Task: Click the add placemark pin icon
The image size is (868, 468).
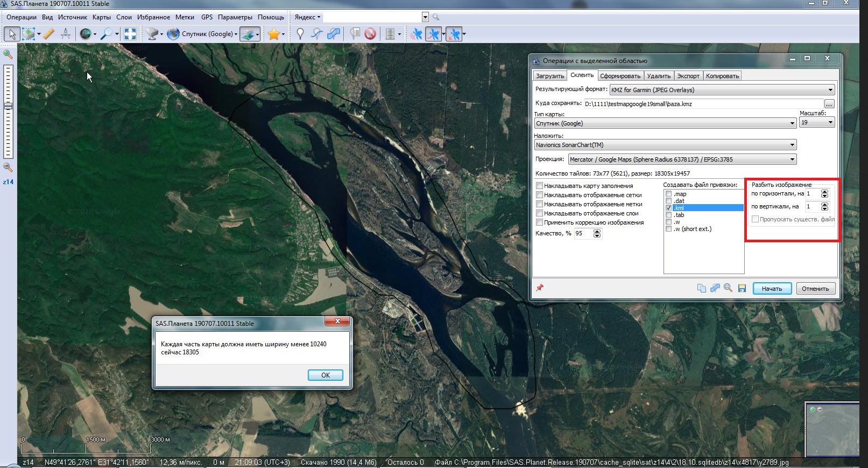Action: click(x=300, y=34)
